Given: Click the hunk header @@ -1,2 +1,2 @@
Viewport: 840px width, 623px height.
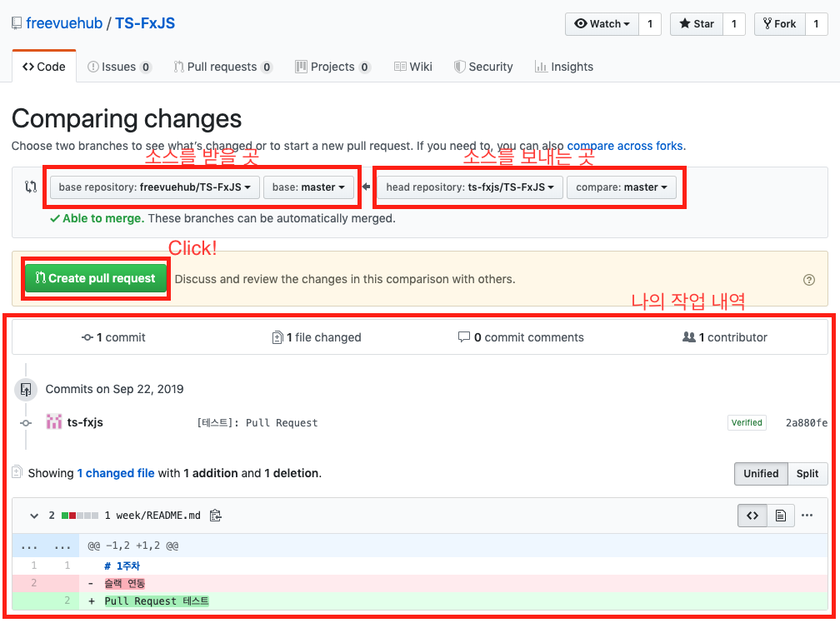Looking at the screenshot, I should tap(132, 546).
